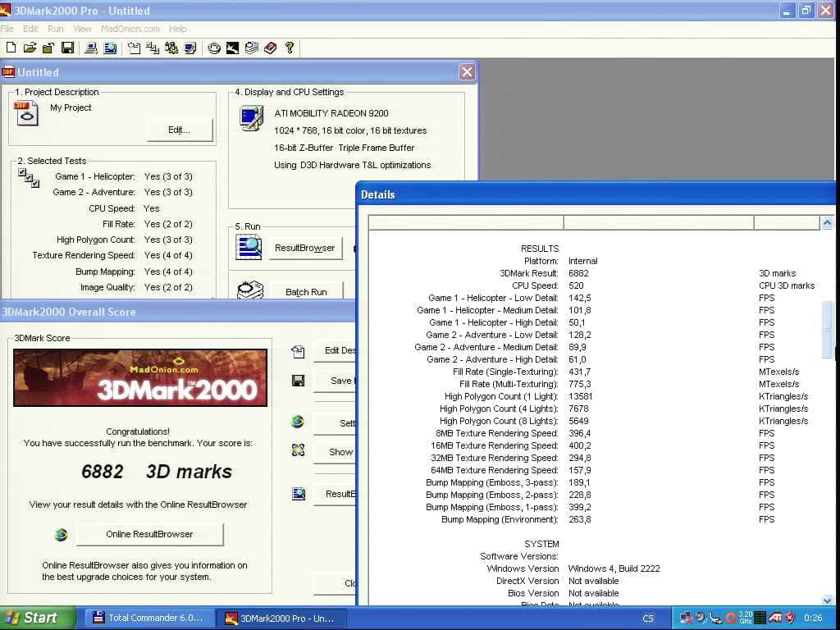Screen dimensions: 840x630
Task: Click the 3DMark Result value 6882 in Details
Action: tap(578, 273)
